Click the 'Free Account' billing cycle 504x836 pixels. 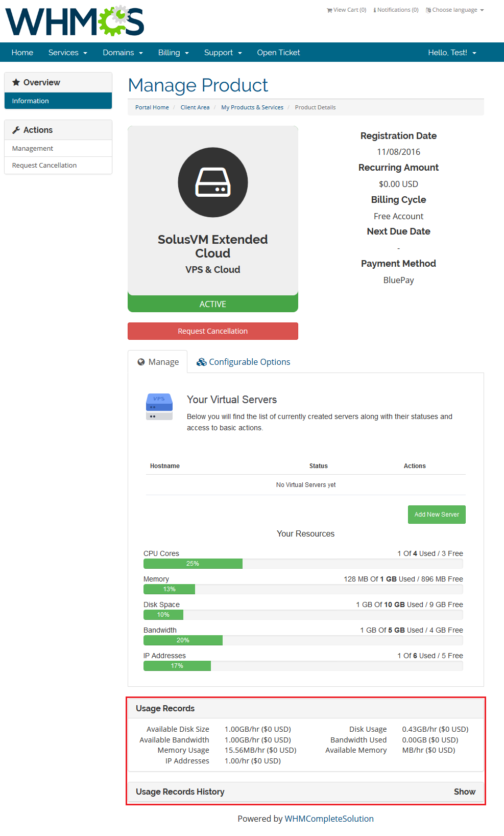399,216
